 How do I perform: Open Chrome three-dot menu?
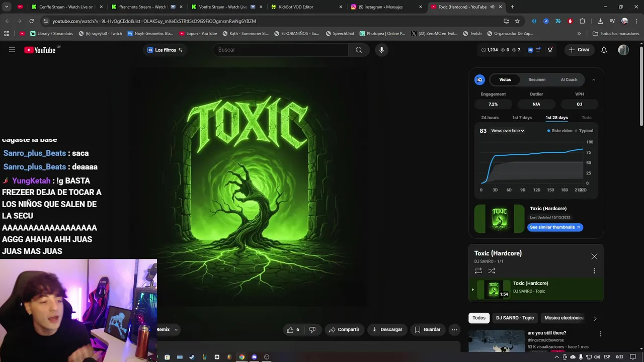[x=636, y=21]
